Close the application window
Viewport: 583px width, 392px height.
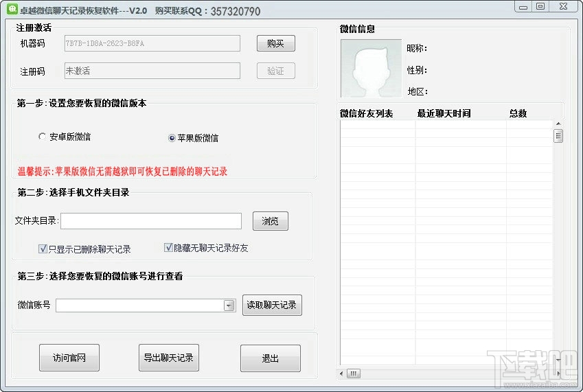563,6
